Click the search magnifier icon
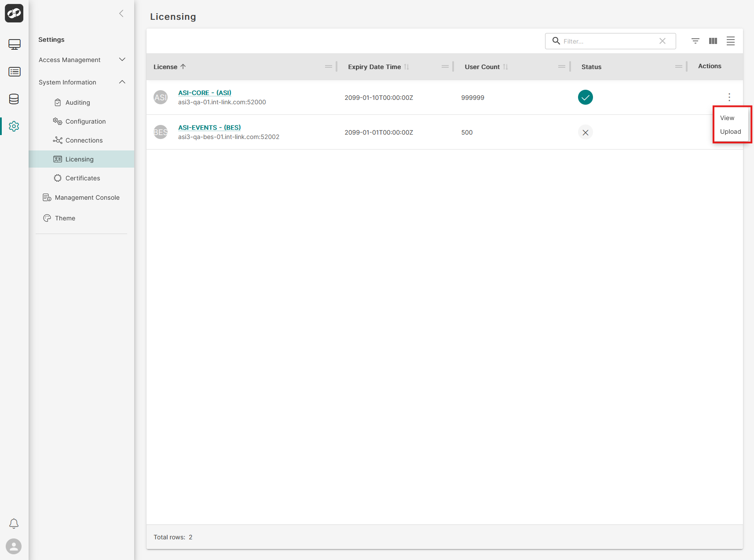The image size is (754, 560). point(556,41)
